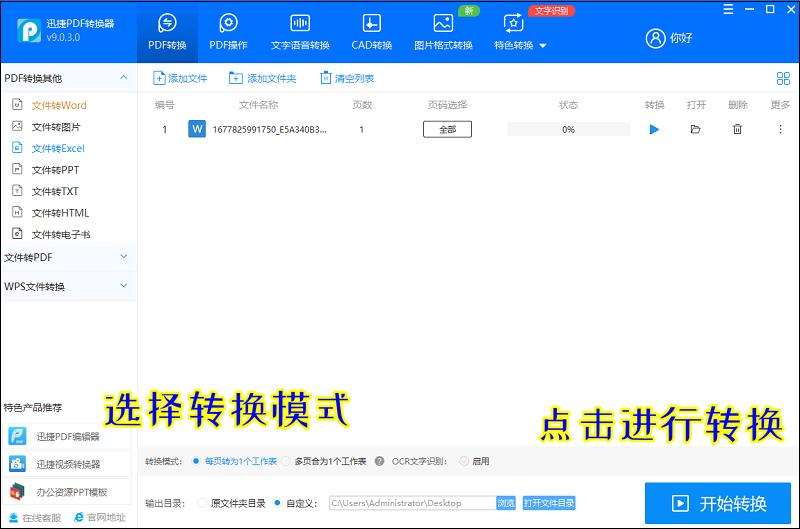Click 官网地址 website link
This screenshot has width=800, height=529.
(x=100, y=517)
